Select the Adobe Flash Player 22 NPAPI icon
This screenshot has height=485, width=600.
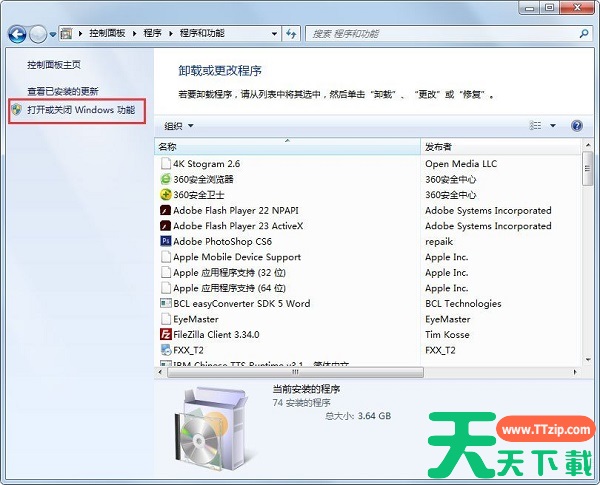[165, 211]
